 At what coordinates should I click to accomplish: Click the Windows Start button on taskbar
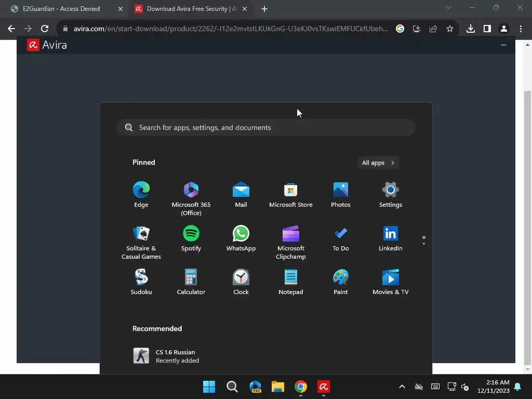pos(209,387)
